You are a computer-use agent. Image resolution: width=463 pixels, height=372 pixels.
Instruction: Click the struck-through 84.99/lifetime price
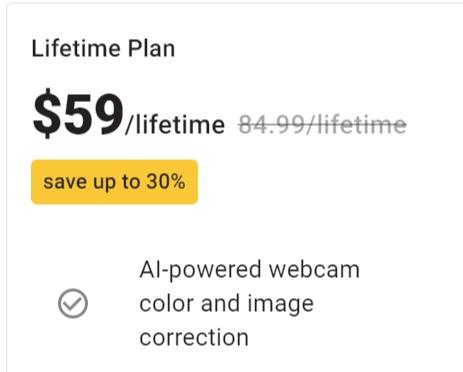(322, 124)
